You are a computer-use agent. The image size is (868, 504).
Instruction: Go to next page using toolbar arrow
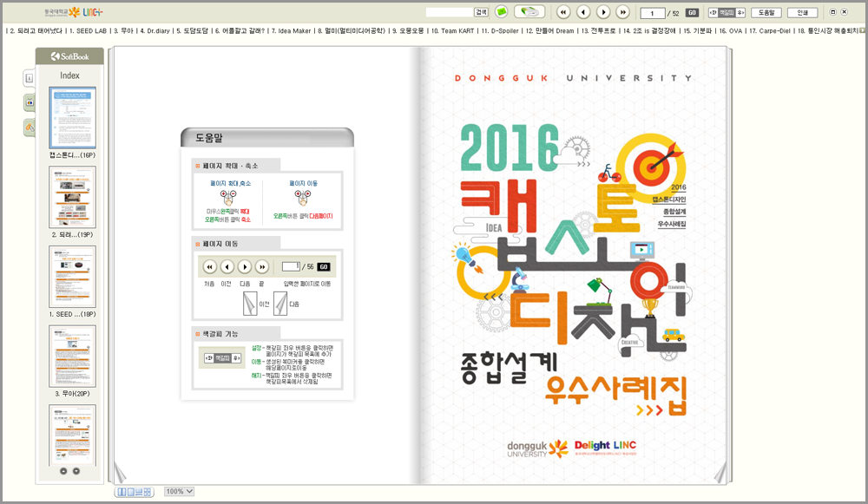pos(603,12)
